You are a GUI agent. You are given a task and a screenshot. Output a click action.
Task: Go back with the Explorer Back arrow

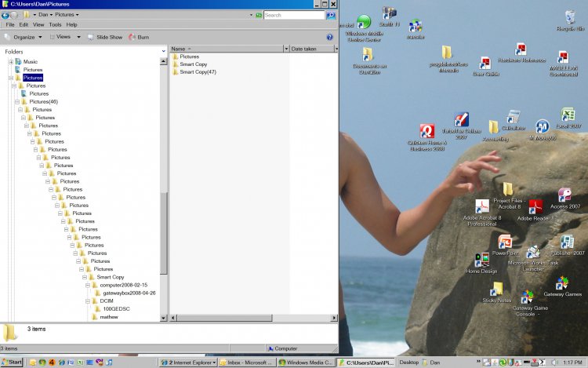point(5,15)
